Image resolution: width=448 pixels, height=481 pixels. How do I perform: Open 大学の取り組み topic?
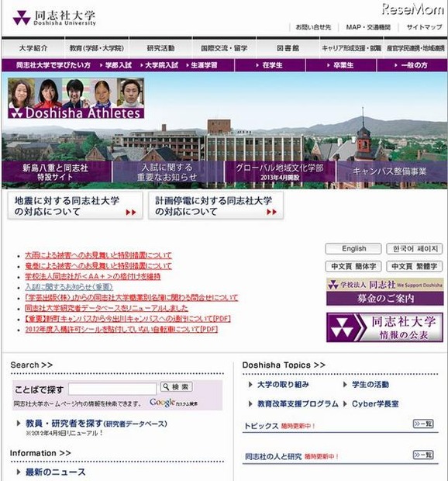(x=283, y=384)
